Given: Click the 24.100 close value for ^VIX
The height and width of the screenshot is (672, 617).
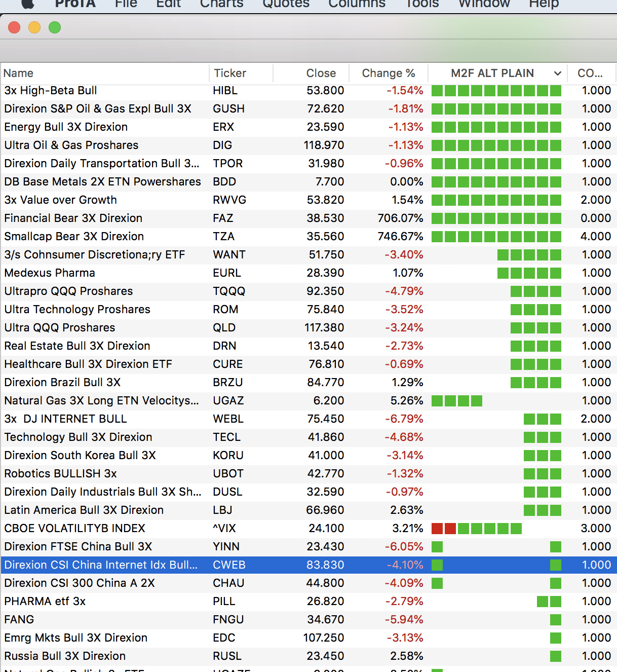Looking at the screenshot, I should coord(326,528).
